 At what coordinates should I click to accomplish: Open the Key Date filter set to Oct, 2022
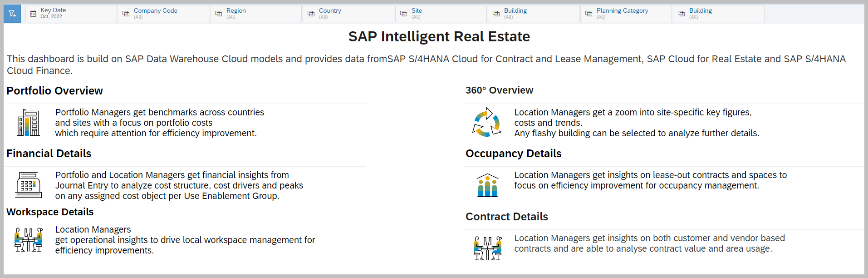pos(71,14)
